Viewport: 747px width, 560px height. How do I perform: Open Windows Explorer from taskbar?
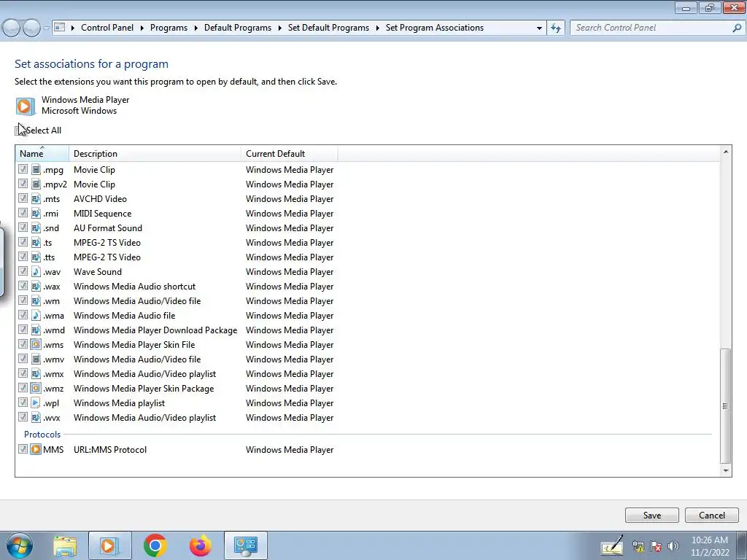tap(65, 545)
